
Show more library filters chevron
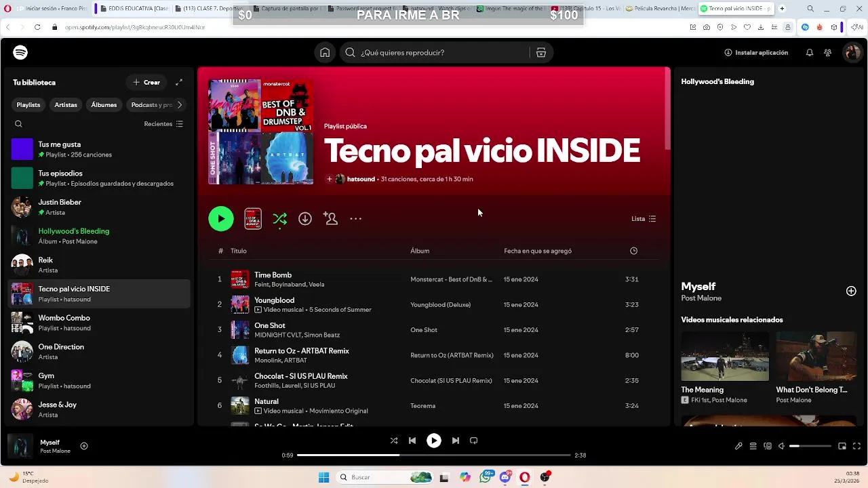pos(180,105)
